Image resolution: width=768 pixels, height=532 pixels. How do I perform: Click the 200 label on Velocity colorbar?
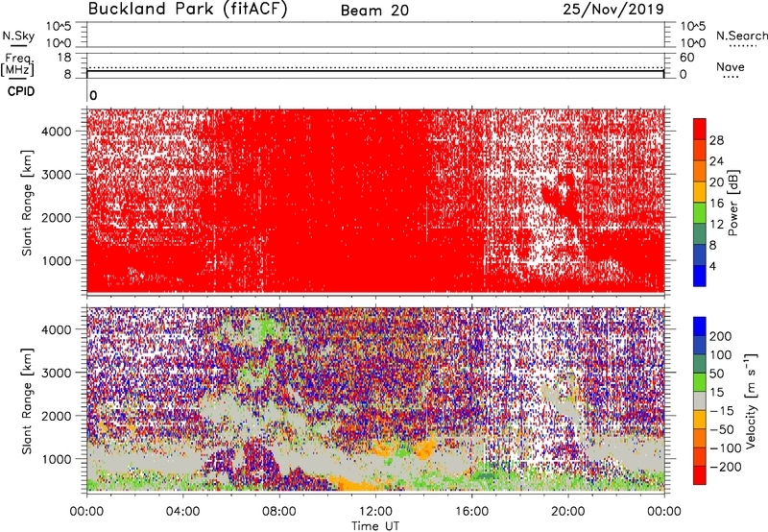pyautogui.click(x=721, y=336)
